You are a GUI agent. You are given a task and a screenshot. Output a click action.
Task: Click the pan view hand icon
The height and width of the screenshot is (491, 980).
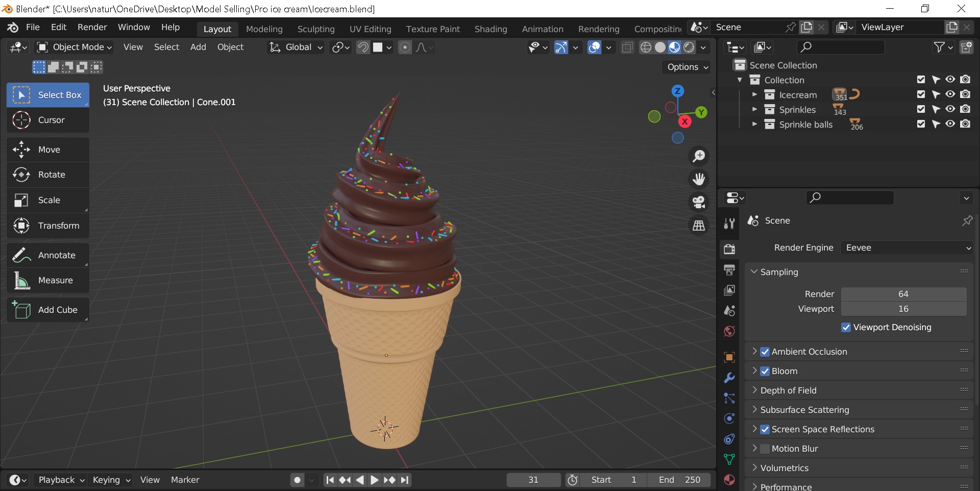(x=699, y=179)
